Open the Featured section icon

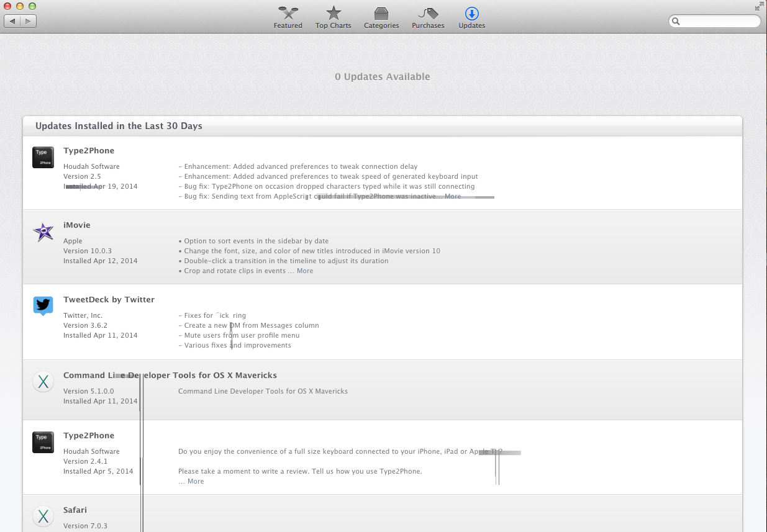tap(288, 13)
